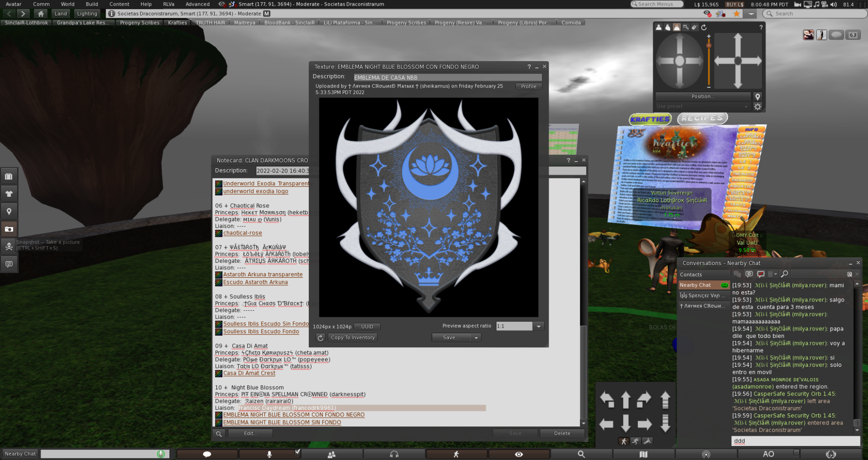Viewport: 868px width, 460px height.
Task: Open the World menu
Action: (68, 4)
